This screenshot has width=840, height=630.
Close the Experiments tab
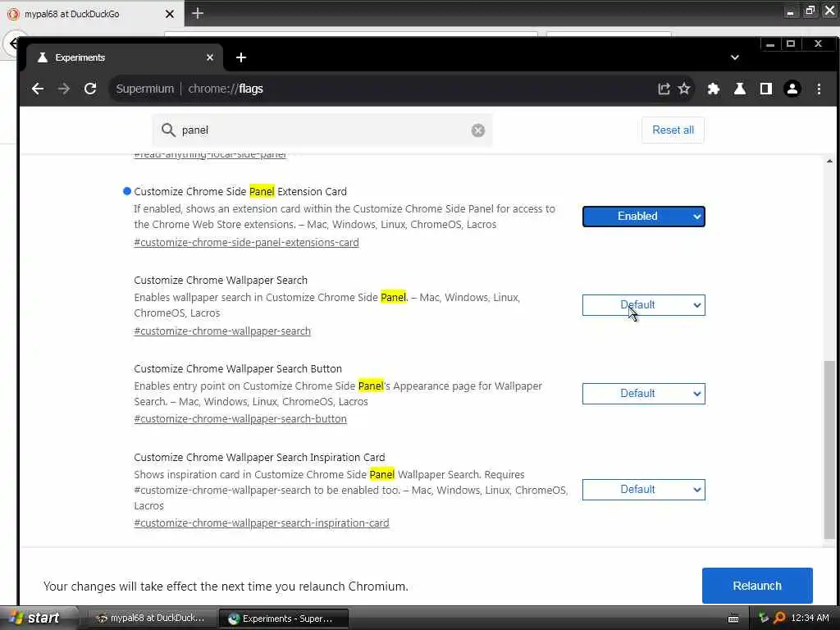(x=210, y=57)
